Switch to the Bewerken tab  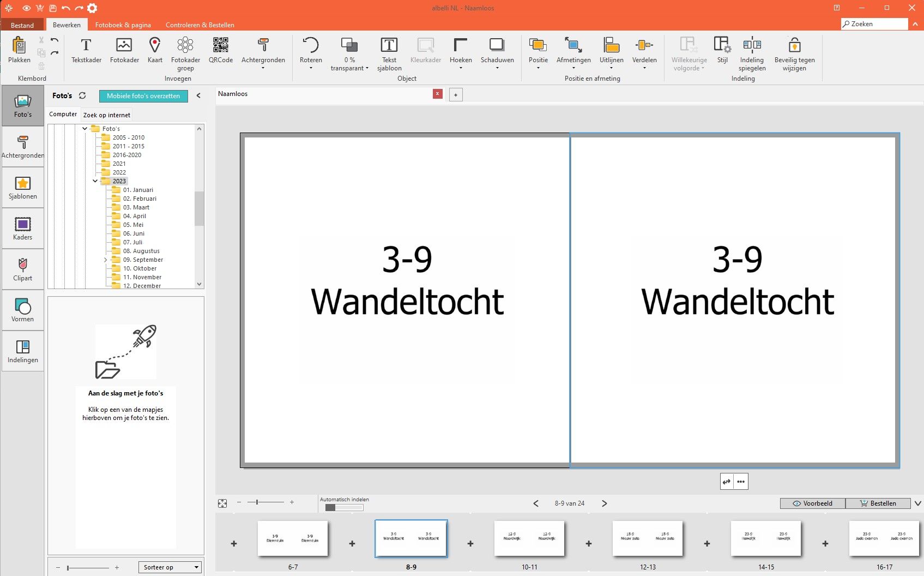pyautogui.click(x=67, y=25)
